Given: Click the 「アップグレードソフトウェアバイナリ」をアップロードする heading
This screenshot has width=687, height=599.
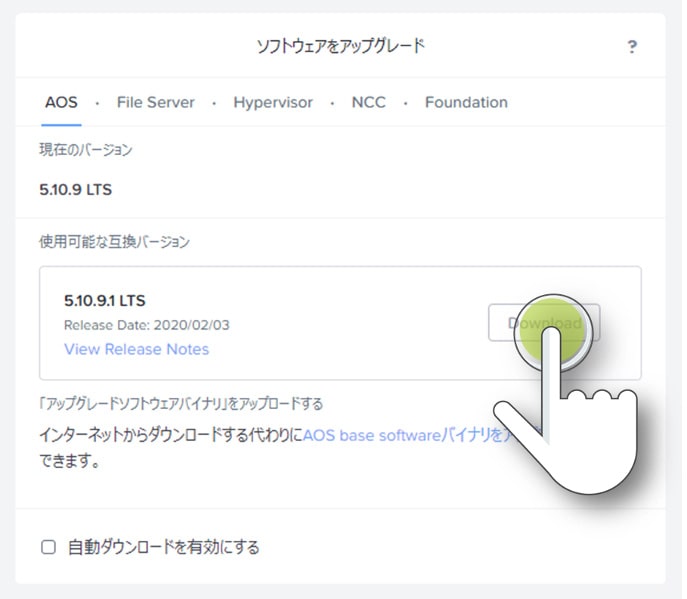Looking at the screenshot, I should pos(180,404).
